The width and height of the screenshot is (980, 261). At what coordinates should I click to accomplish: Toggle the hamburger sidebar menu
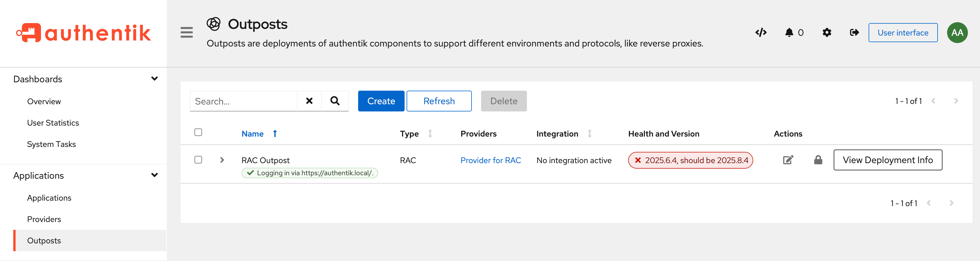[x=186, y=33]
